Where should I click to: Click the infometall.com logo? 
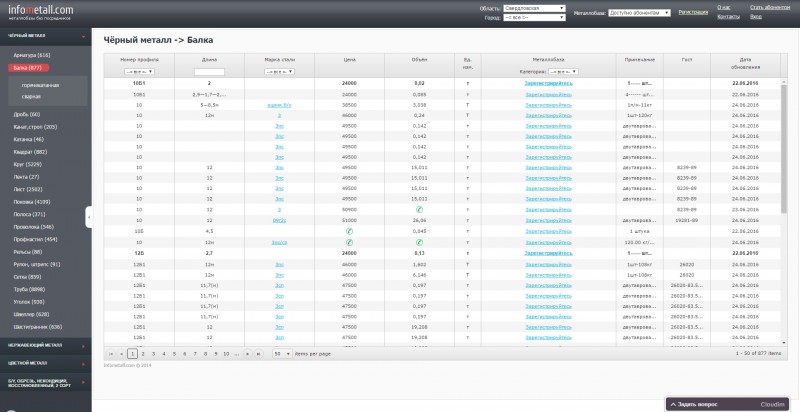coord(40,12)
